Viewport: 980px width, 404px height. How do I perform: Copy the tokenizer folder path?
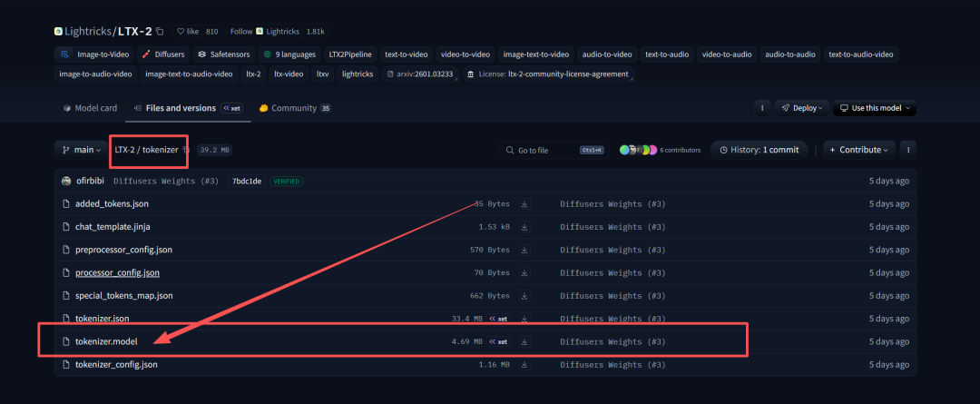(186, 150)
